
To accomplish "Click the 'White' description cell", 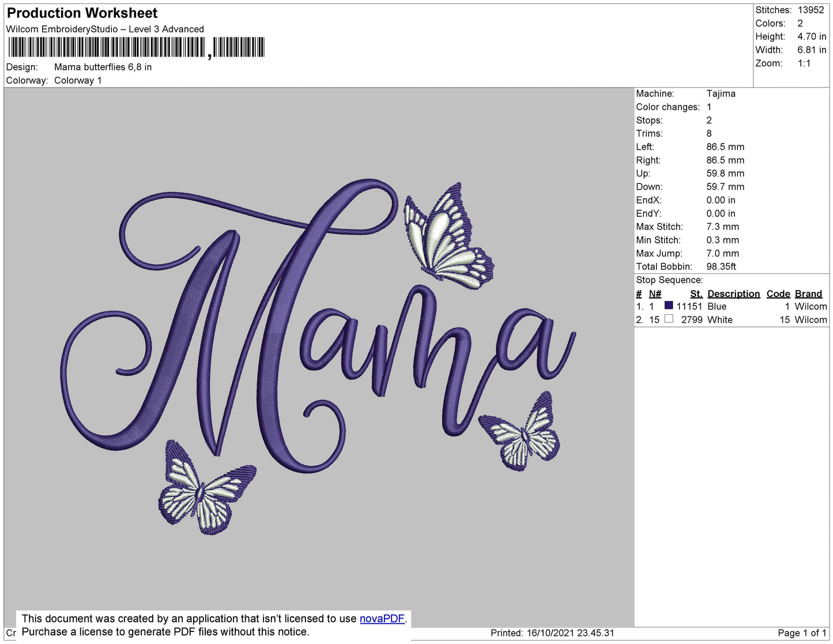I will click(x=720, y=319).
